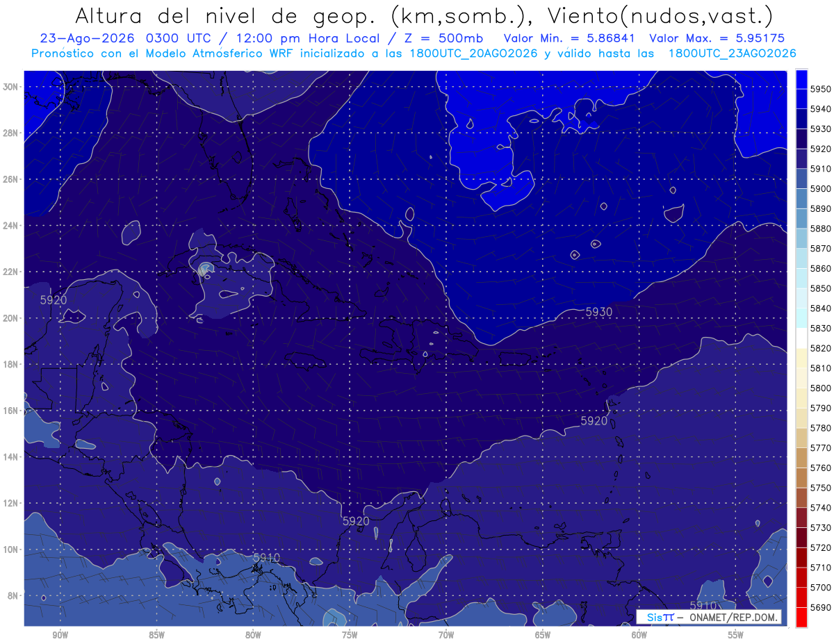This screenshot has width=834, height=644.
Task: Click the 70W longitude axis label
Action: point(446,635)
